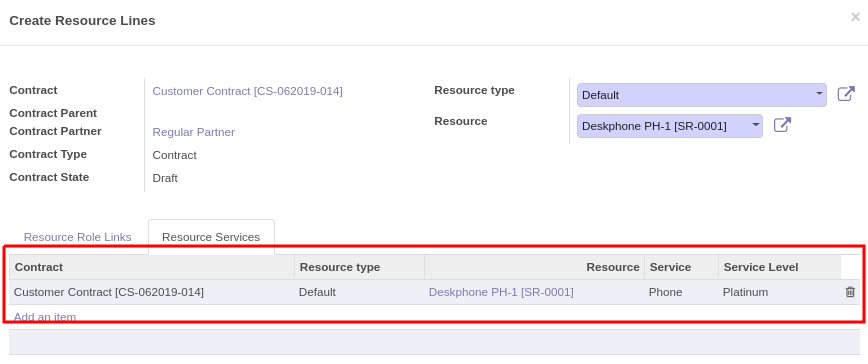The width and height of the screenshot is (868, 364).
Task: Sort by Service Level column header
Action: (779, 267)
